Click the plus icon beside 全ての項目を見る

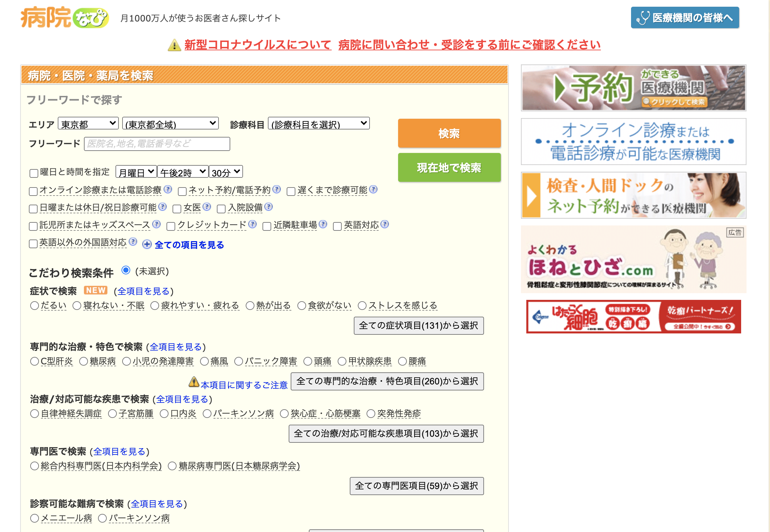[x=146, y=245]
